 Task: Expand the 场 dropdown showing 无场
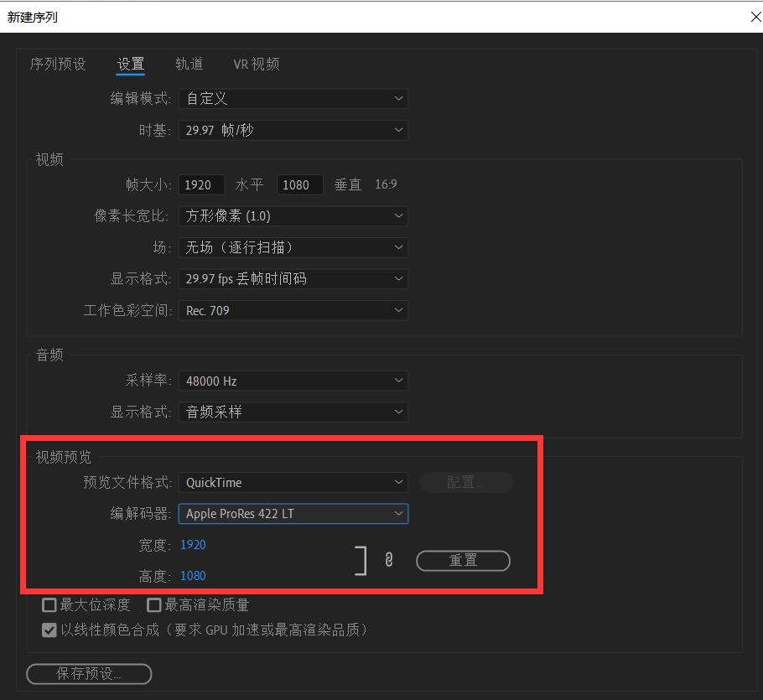[293, 247]
